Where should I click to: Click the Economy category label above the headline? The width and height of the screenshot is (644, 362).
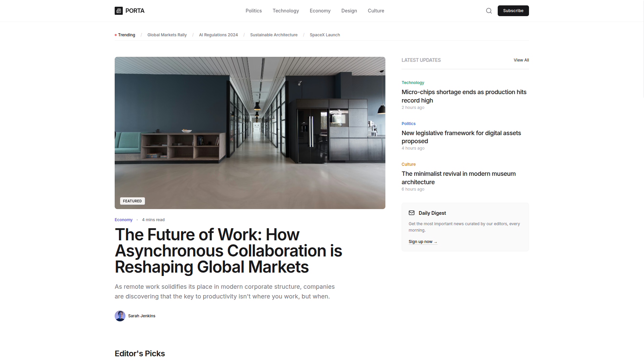(x=123, y=219)
